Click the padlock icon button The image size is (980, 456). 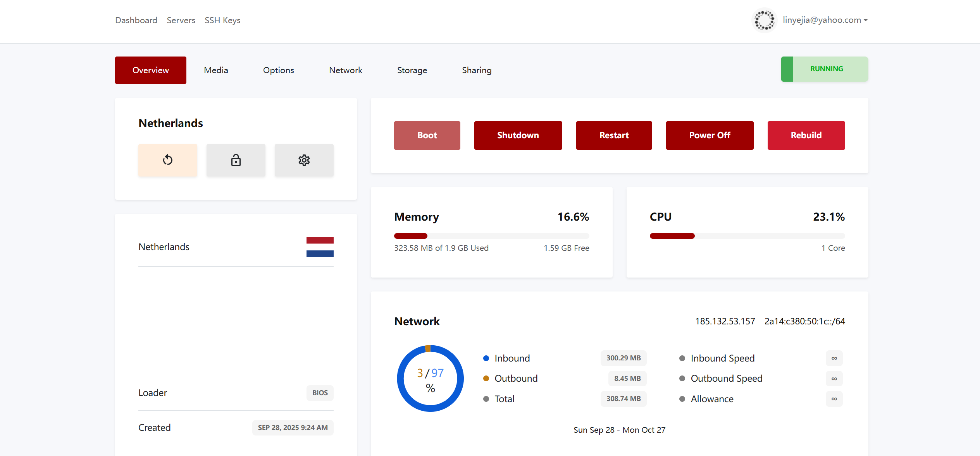tap(236, 160)
